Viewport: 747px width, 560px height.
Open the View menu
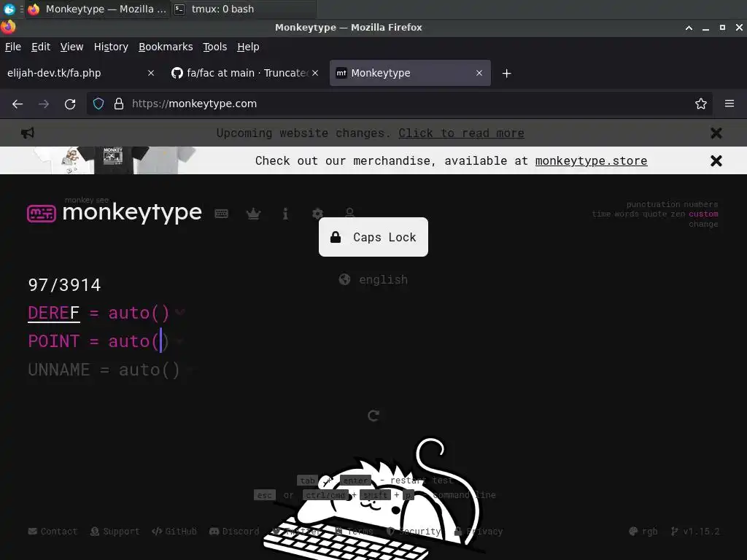coord(71,47)
